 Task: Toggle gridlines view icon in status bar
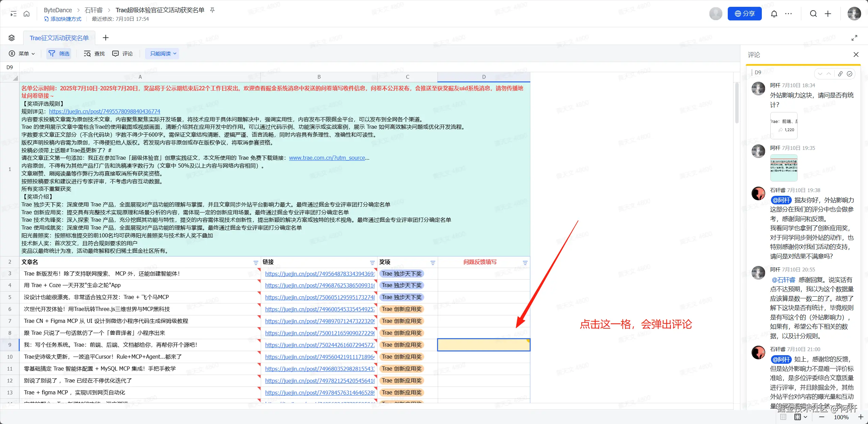pos(783,417)
